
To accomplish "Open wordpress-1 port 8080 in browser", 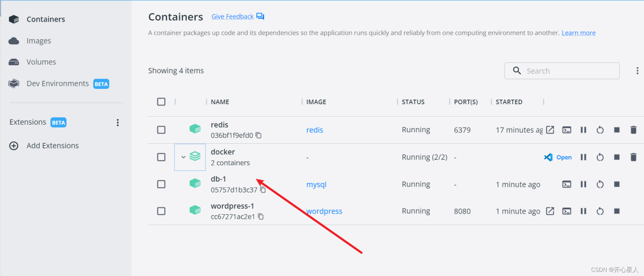I will [550, 211].
